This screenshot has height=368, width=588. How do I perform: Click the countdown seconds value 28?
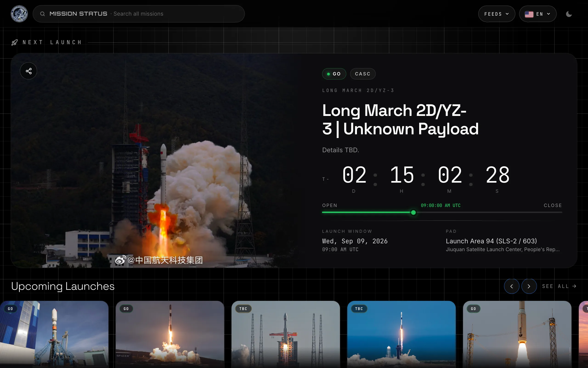pyautogui.click(x=497, y=175)
